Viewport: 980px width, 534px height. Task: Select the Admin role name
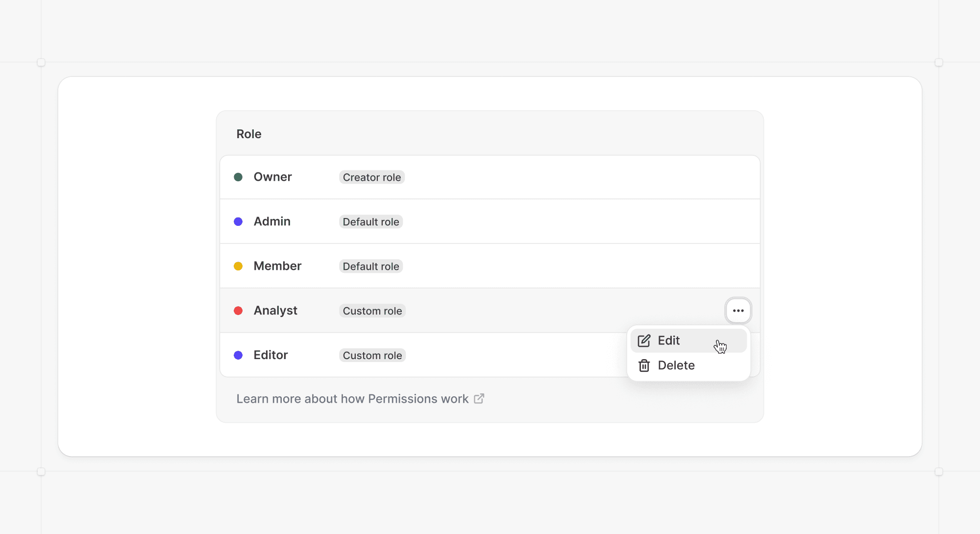click(272, 221)
